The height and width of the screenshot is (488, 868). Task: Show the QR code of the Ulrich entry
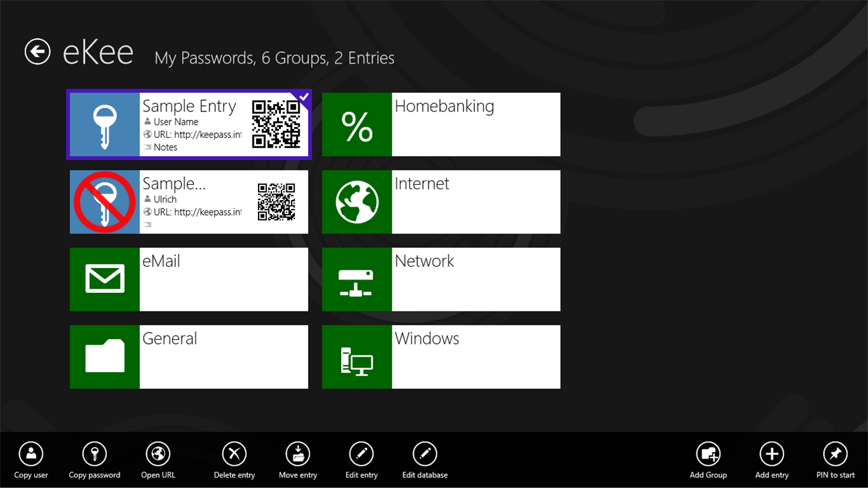[x=277, y=202]
